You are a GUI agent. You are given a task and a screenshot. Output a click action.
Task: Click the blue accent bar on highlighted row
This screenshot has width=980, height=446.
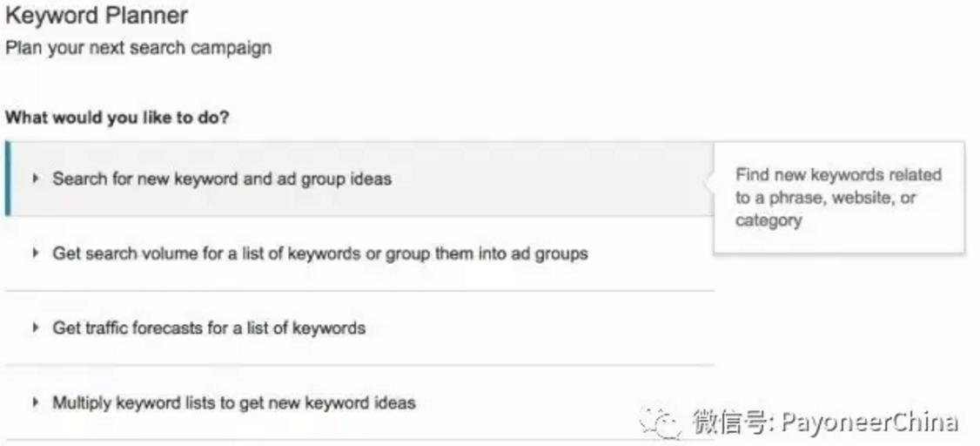8,179
